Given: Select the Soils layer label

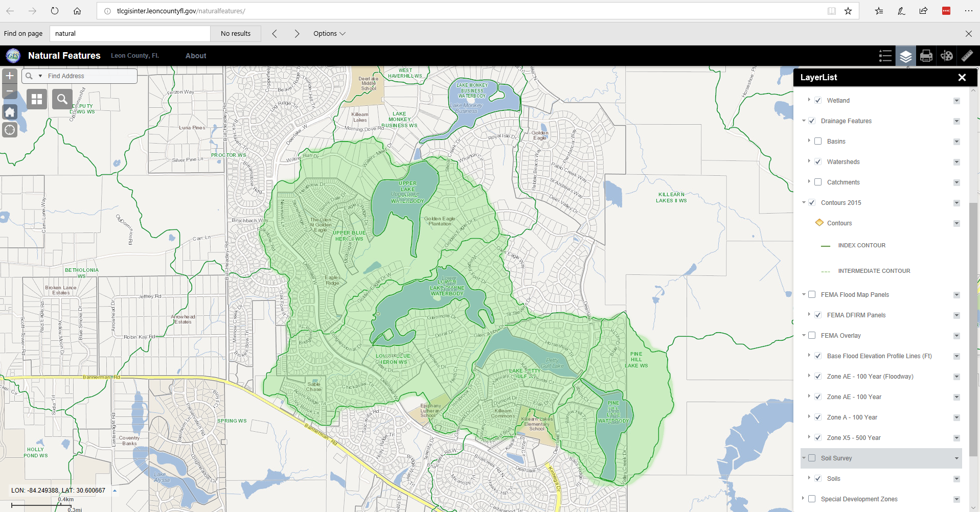Looking at the screenshot, I should (834, 479).
